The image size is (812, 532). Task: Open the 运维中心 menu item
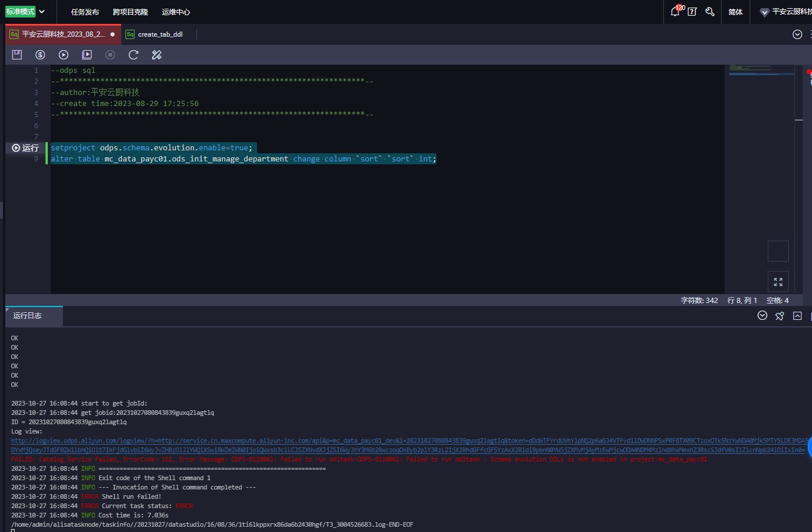pyautogui.click(x=176, y=12)
